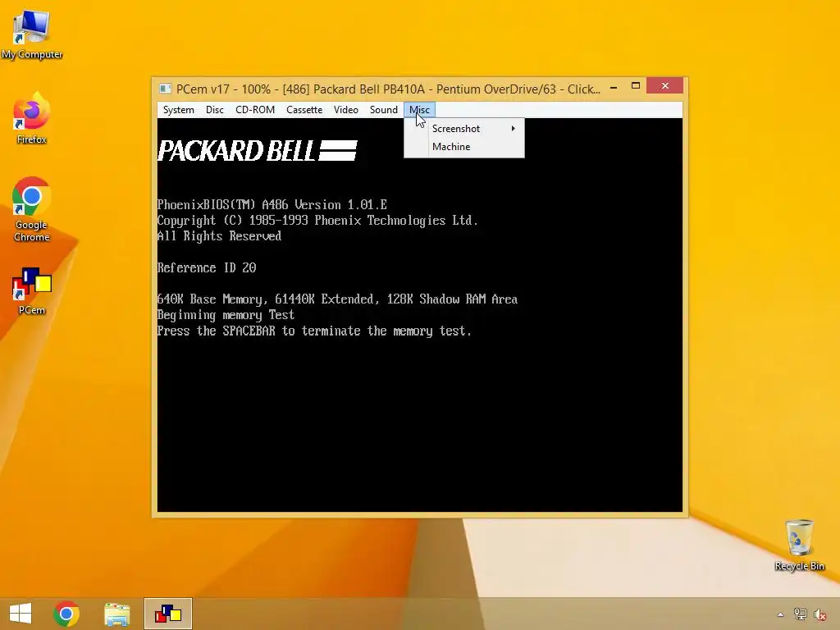
Task: Open the Windows Start button
Action: tap(21, 614)
